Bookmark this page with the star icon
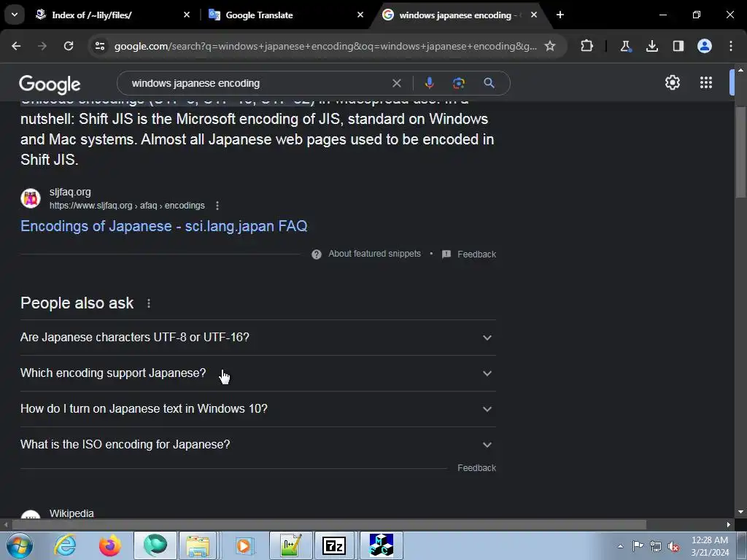 coord(550,46)
